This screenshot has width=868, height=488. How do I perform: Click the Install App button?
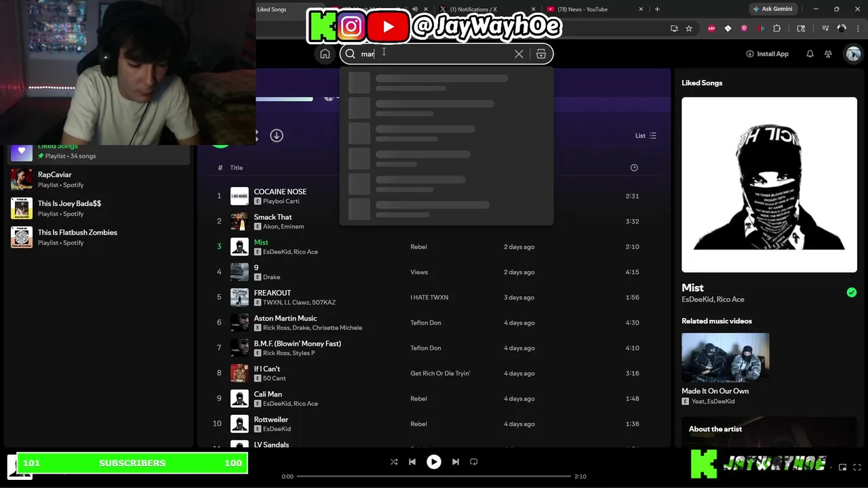coord(767,54)
